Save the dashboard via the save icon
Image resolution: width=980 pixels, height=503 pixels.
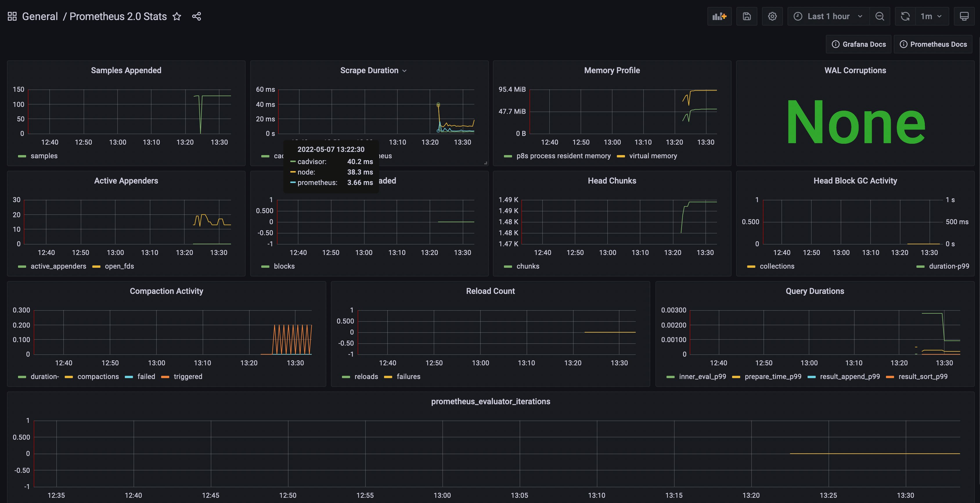tap(746, 16)
